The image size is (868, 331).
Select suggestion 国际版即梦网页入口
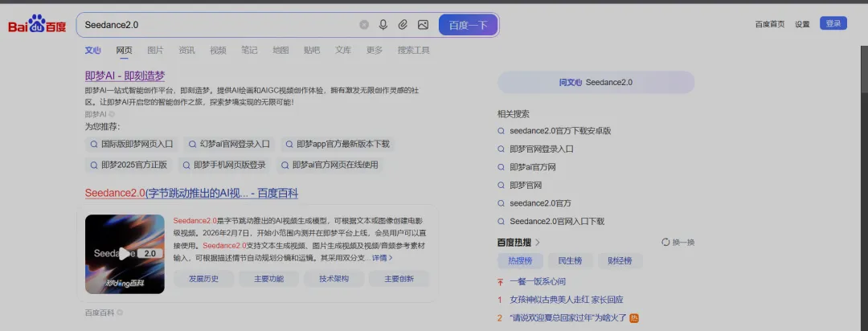pos(132,144)
